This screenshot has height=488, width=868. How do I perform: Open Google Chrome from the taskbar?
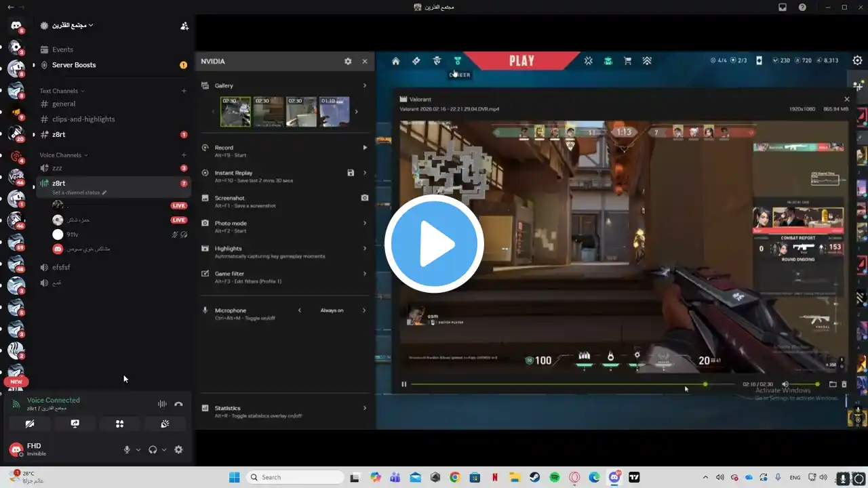pyautogui.click(x=454, y=477)
